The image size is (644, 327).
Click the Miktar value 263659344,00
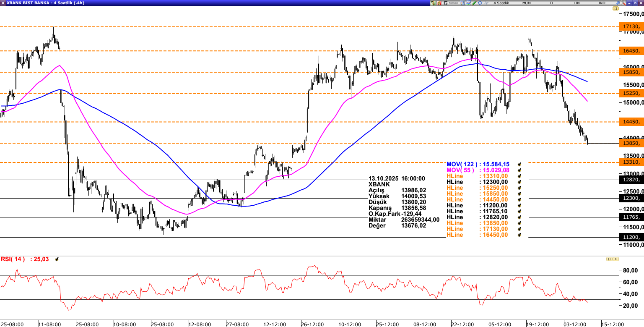(421, 220)
